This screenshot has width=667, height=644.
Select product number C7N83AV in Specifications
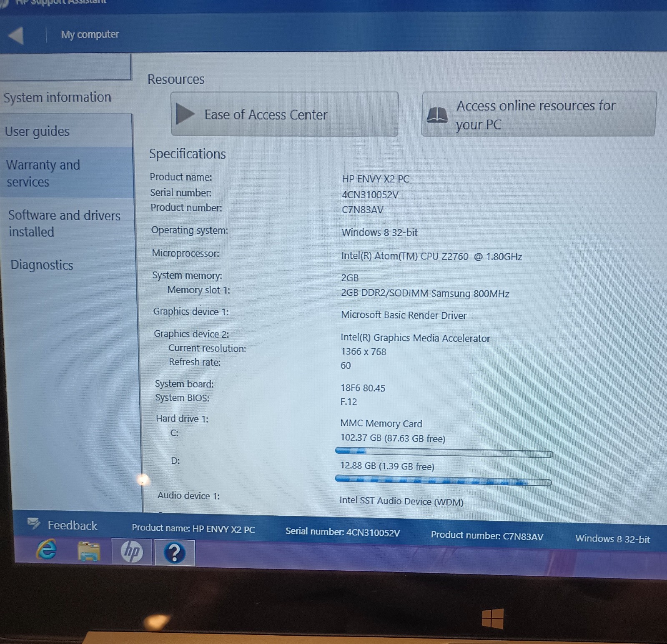(x=362, y=210)
